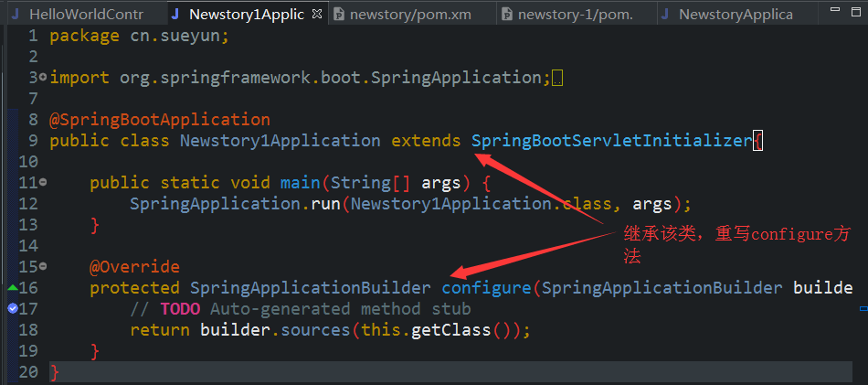Click 'public static void' on line 11
The height and width of the screenshot is (385, 868).
point(180,183)
